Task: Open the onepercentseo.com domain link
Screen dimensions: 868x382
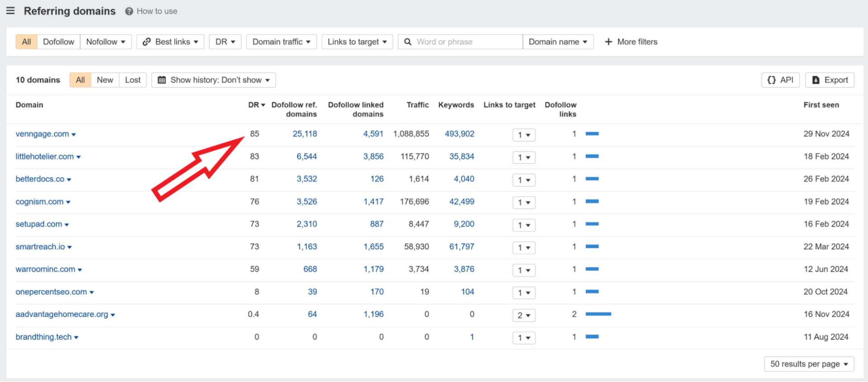Action: coord(52,292)
